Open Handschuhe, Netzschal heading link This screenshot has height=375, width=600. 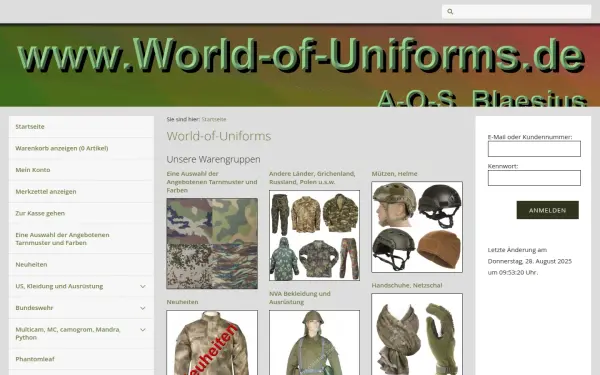click(x=407, y=285)
